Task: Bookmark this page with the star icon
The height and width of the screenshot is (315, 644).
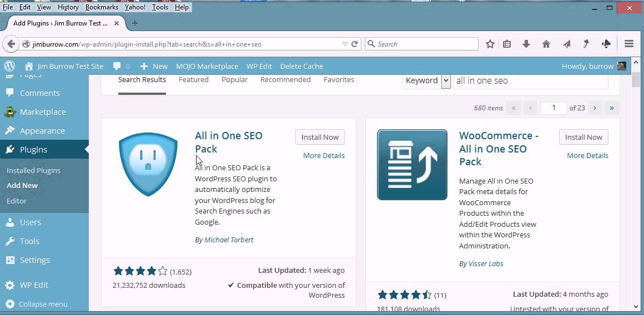Action: click(490, 44)
